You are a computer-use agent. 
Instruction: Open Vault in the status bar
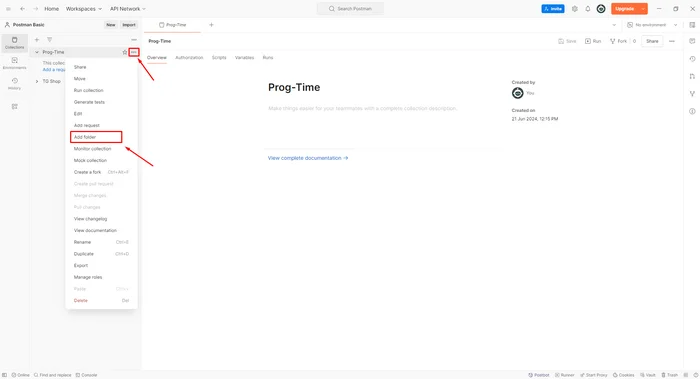tap(648, 375)
